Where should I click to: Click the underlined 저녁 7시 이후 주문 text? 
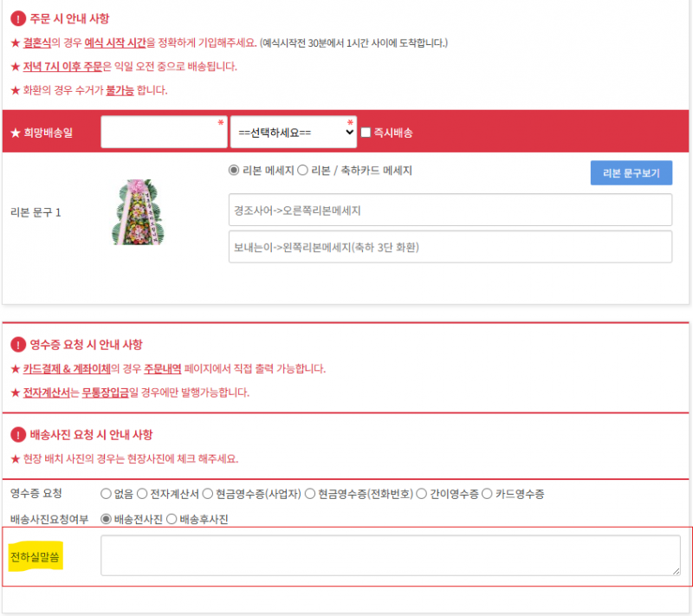coord(62,67)
